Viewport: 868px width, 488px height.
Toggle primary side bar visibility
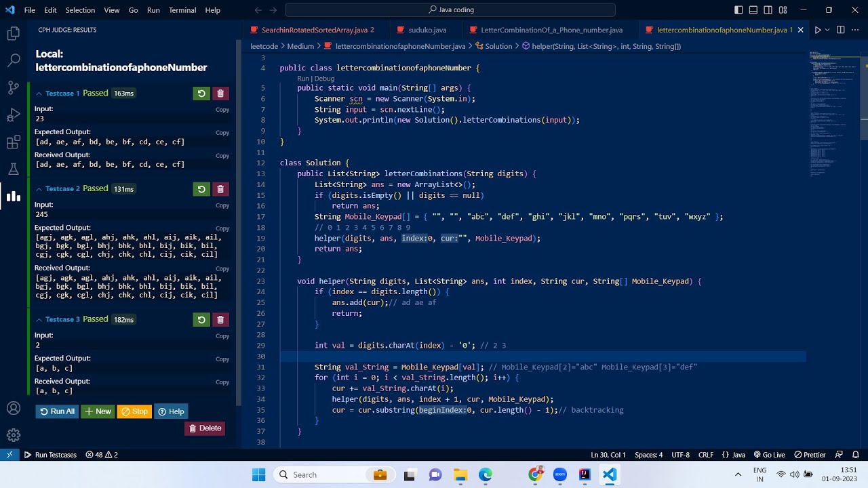tap(738, 10)
